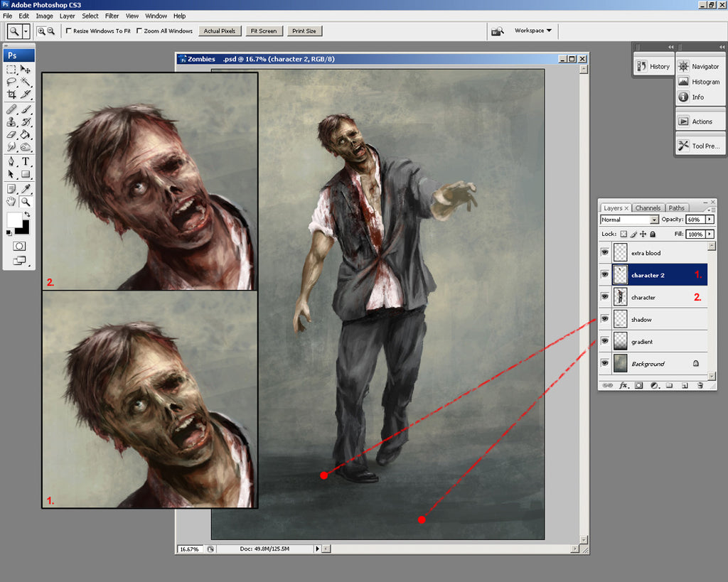This screenshot has height=582, width=728.
Task: Select the Horizontal Type tool
Action: click(x=25, y=162)
